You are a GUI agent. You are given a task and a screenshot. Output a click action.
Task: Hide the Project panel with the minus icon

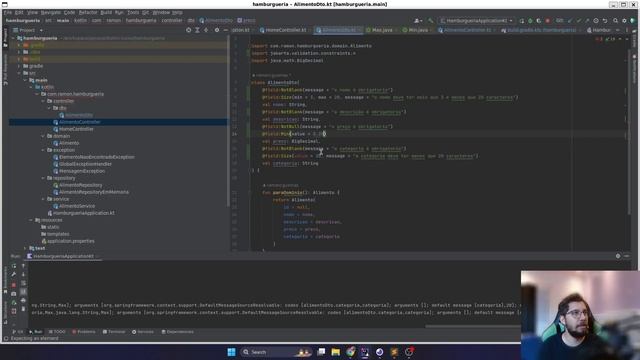[225, 30]
